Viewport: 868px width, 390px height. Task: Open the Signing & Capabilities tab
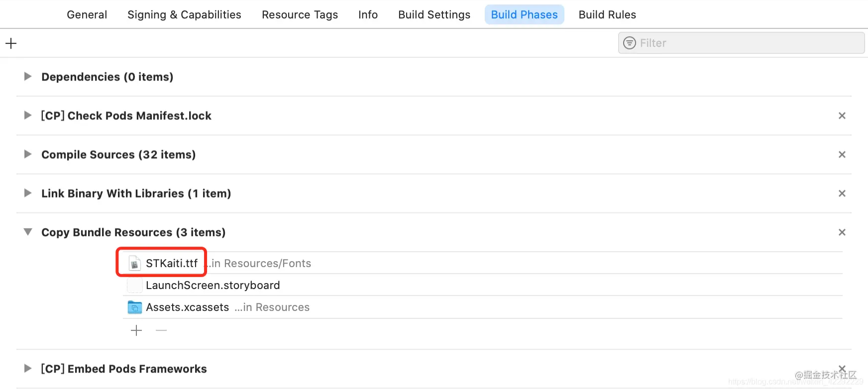(x=184, y=15)
